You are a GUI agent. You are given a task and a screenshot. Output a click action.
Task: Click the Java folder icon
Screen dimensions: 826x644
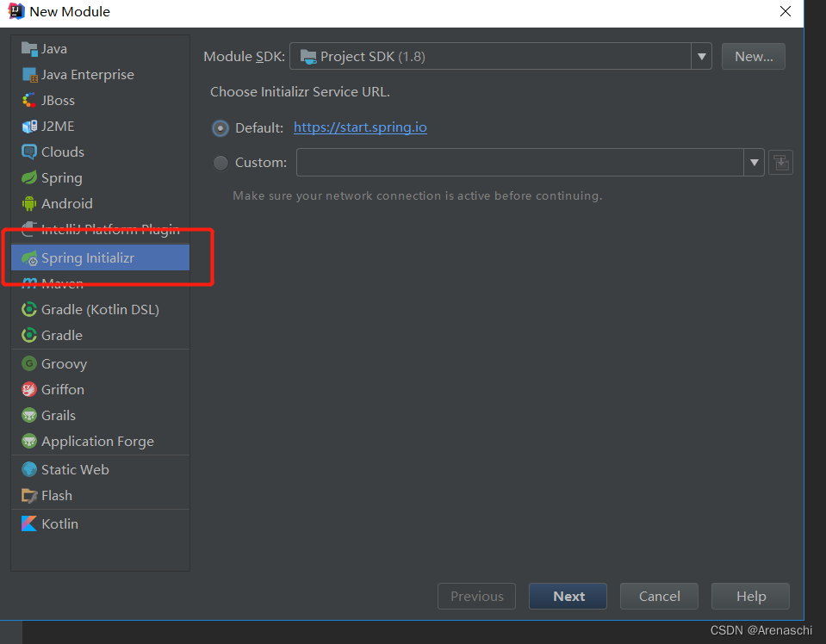[x=29, y=49]
